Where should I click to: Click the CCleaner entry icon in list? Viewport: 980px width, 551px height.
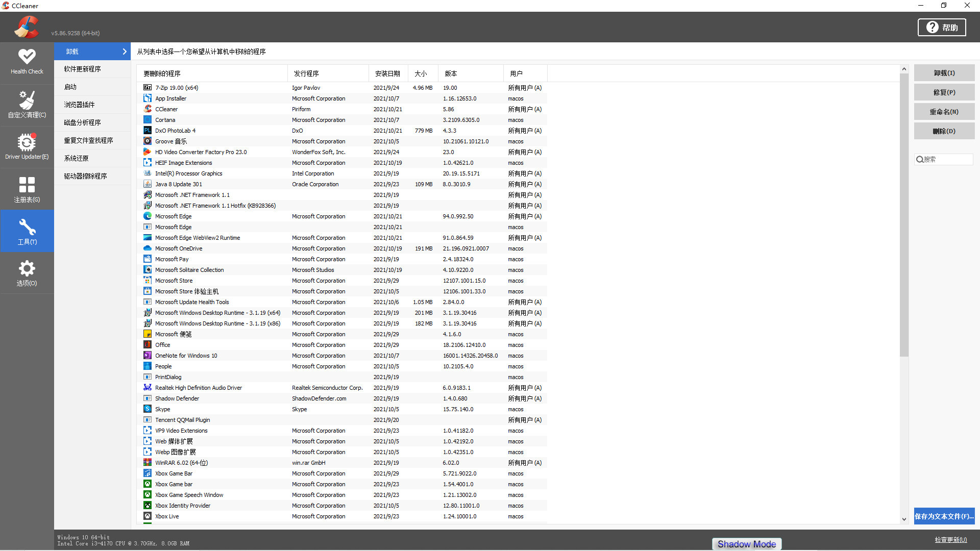click(x=148, y=109)
